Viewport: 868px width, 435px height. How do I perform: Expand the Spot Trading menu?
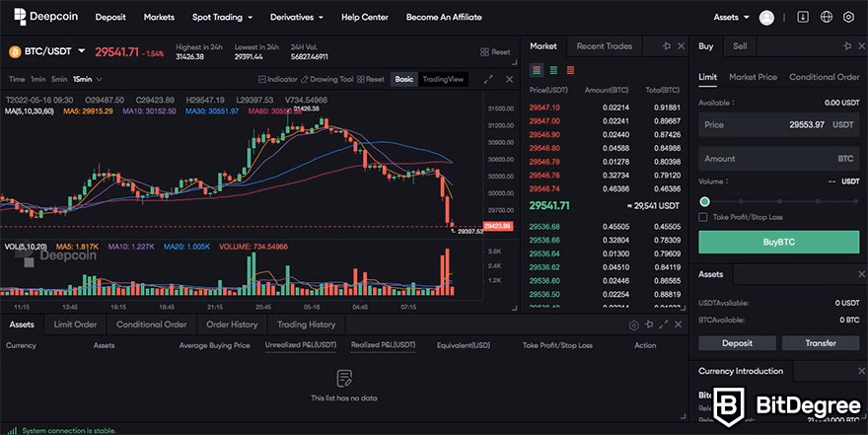(222, 17)
